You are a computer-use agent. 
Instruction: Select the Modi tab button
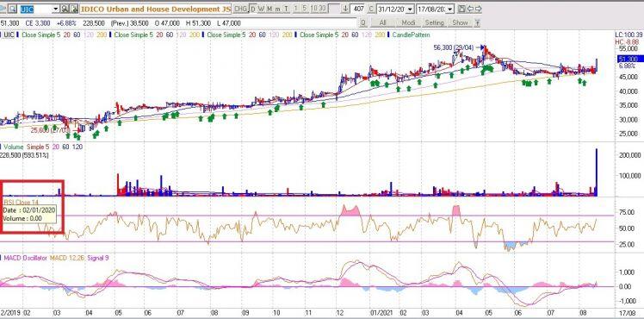(408, 22)
